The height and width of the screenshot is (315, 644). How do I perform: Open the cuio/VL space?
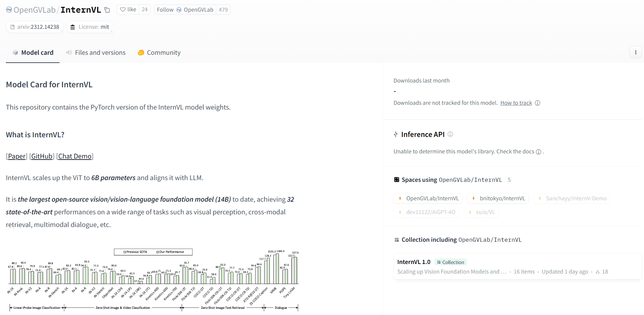pyautogui.click(x=481, y=212)
